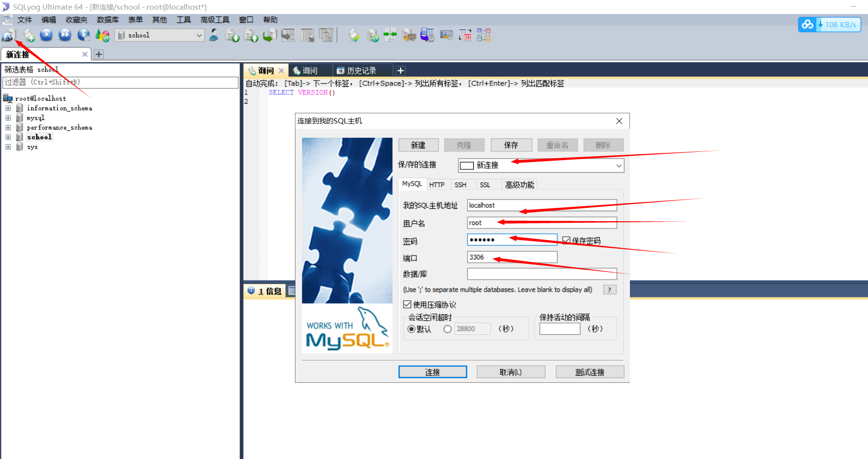The height and width of the screenshot is (459, 868).
Task: Click the ? help button beside databases hint
Action: (x=610, y=290)
